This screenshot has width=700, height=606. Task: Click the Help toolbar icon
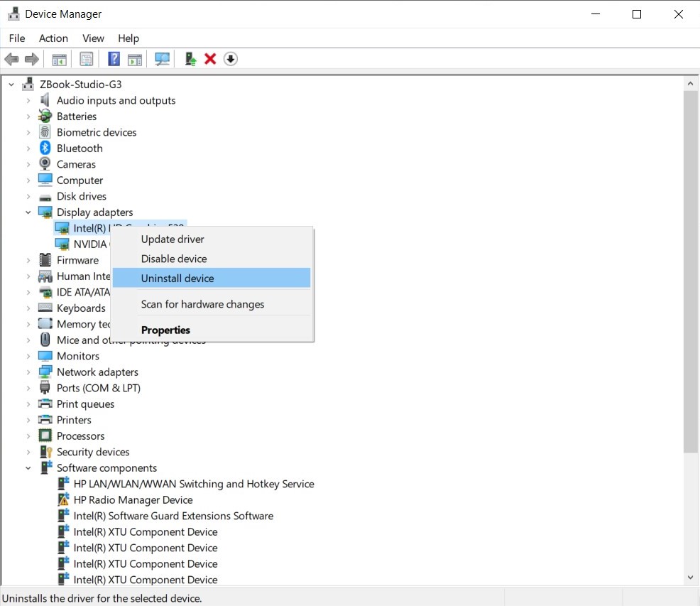(114, 59)
